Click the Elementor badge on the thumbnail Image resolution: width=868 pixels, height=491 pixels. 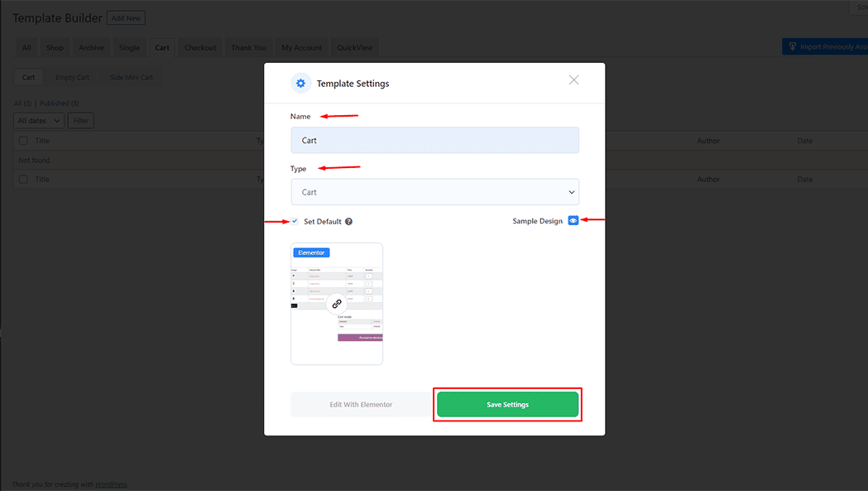click(x=311, y=251)
